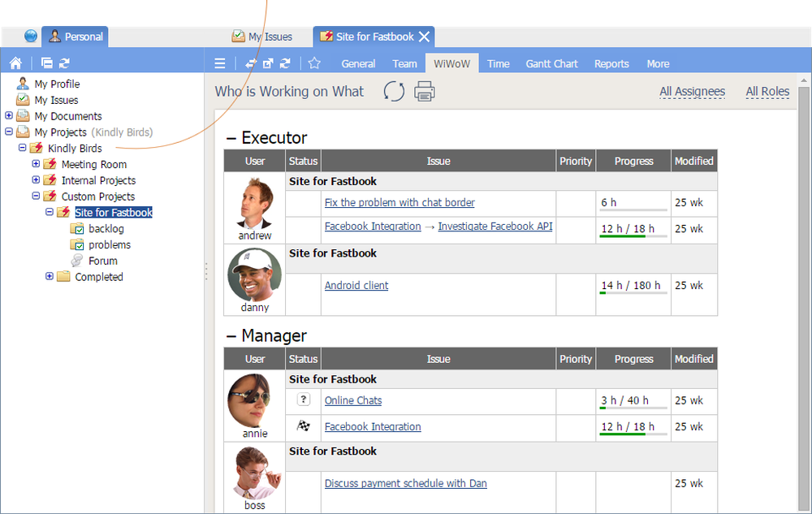Collapse the Site for Fastbook tree node
This screenshot has width=812, height=514.
pos(50,212)
